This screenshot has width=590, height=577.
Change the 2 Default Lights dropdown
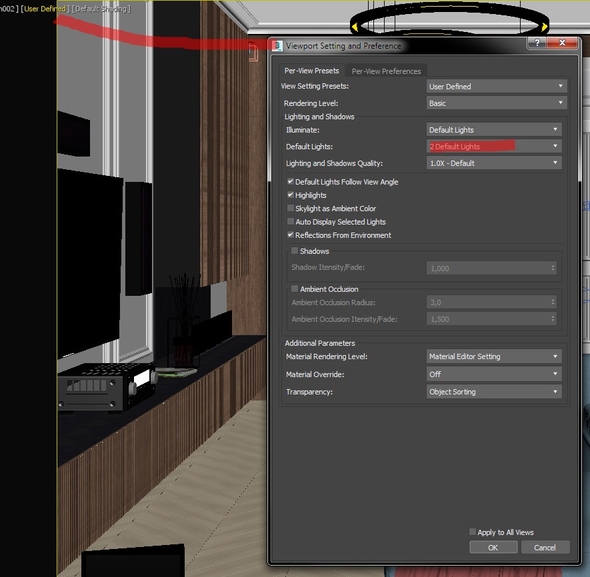(x=494, y=146)
